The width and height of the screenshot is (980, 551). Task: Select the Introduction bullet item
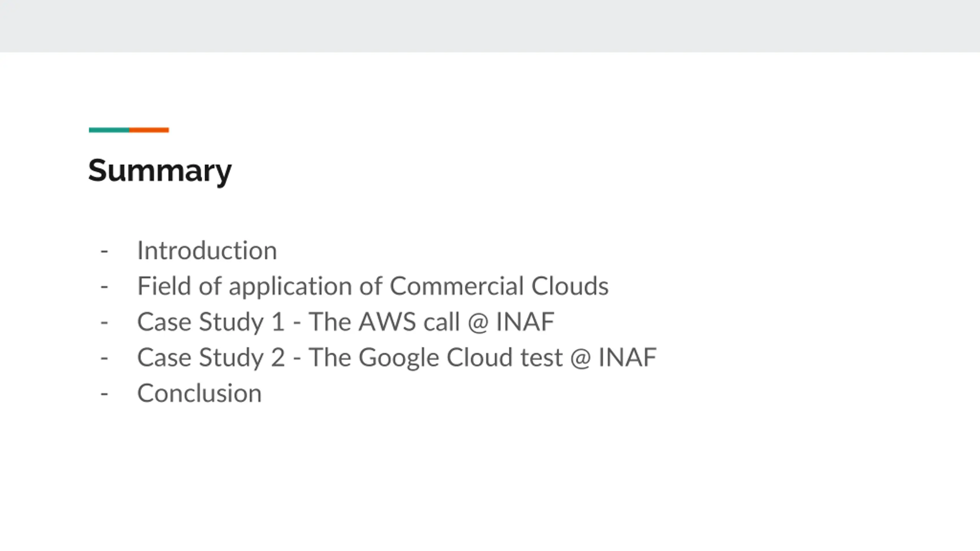207,251
